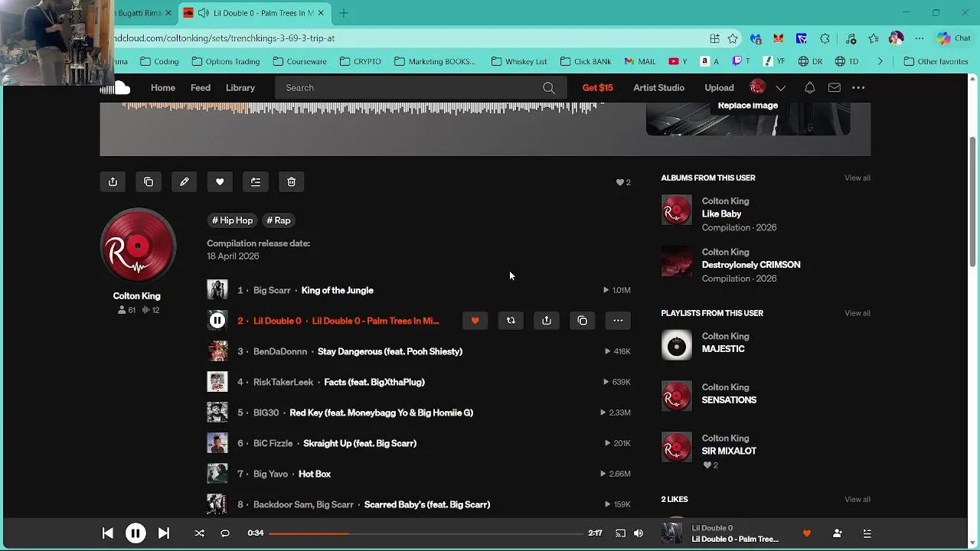This screenshot has width=980, height=551.
Task: Seek on the player progress bar
Action: coord(426,533)
